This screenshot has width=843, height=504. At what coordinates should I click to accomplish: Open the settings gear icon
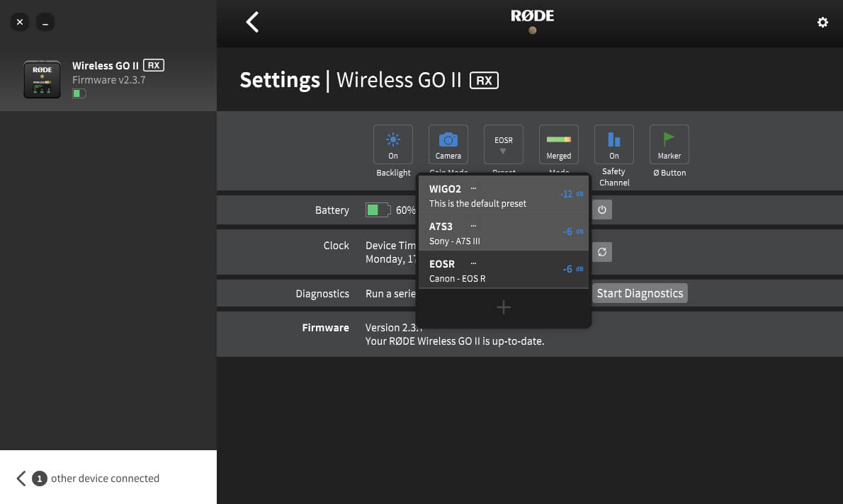(822, 23)
